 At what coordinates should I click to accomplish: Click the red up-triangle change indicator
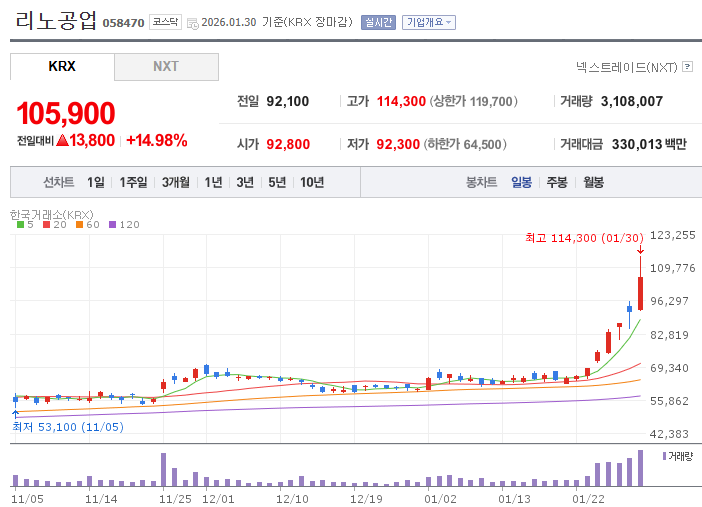pos(63,140)
